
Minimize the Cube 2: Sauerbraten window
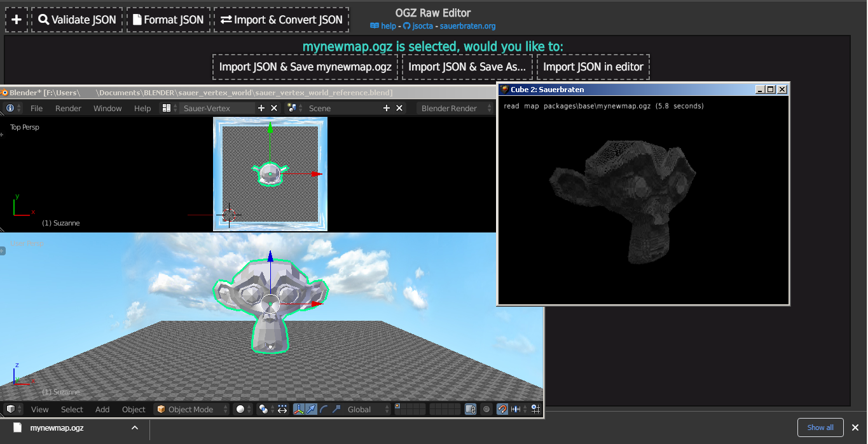760,90
